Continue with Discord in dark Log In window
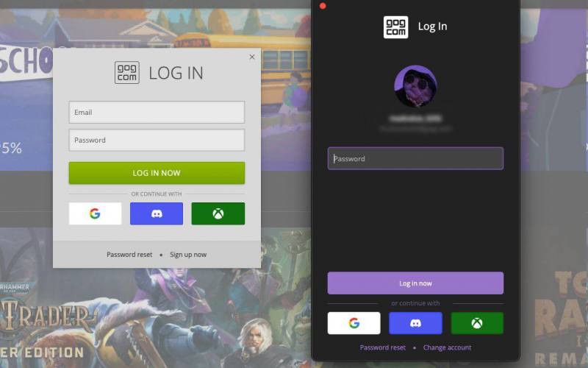 coord(415,323)
